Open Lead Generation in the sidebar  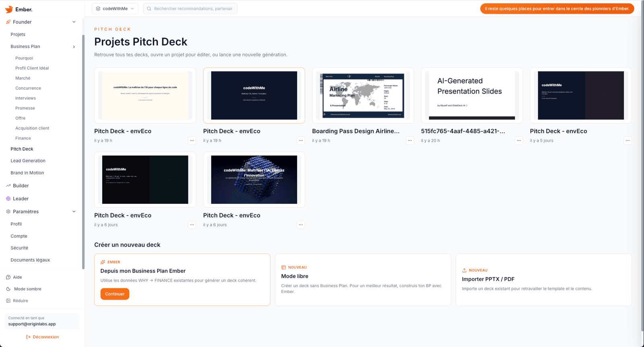coord(28,161)
